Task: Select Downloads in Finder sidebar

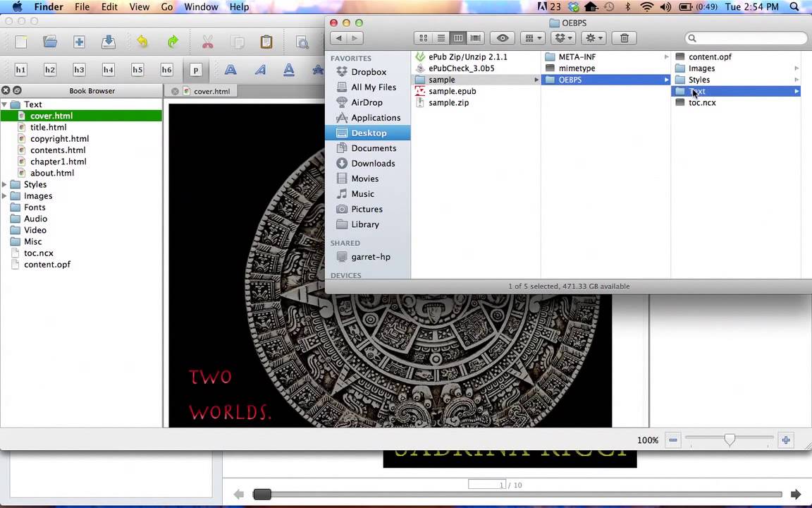Action: pyautogui.click(x=373, y=163)
